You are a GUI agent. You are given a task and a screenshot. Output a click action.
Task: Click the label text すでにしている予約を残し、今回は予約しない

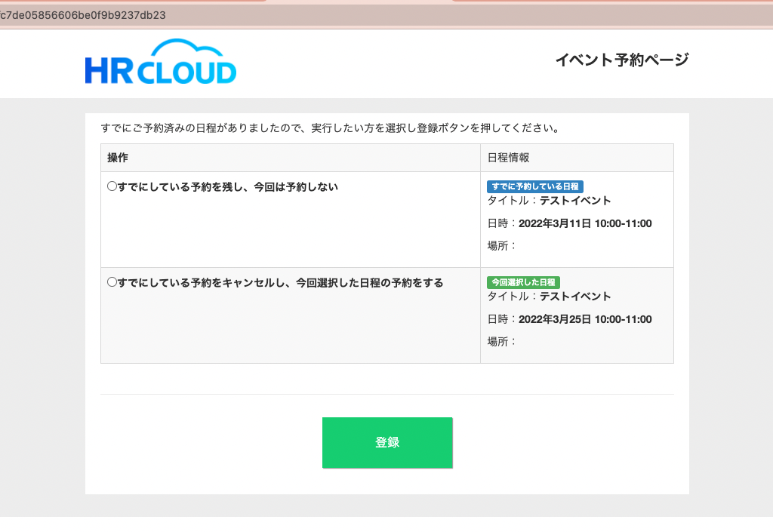tap(228, 186)
